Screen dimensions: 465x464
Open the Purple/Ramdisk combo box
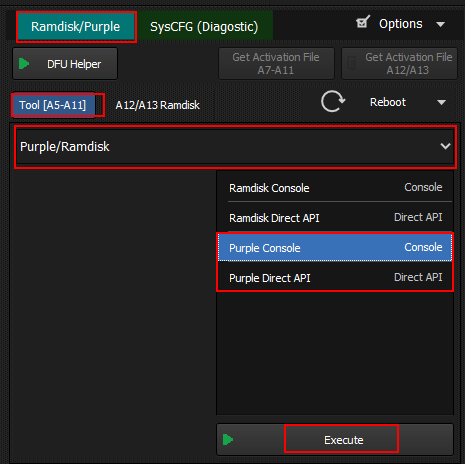coord(235,147)
